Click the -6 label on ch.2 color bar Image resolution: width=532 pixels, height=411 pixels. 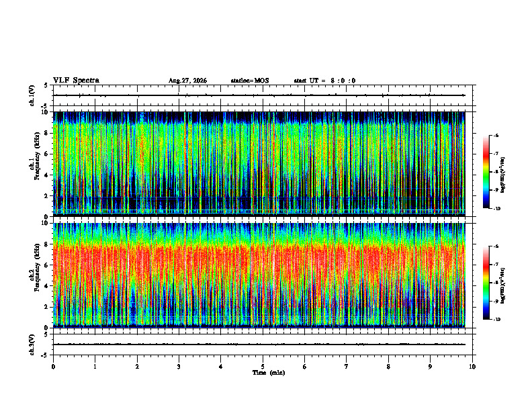496,246
